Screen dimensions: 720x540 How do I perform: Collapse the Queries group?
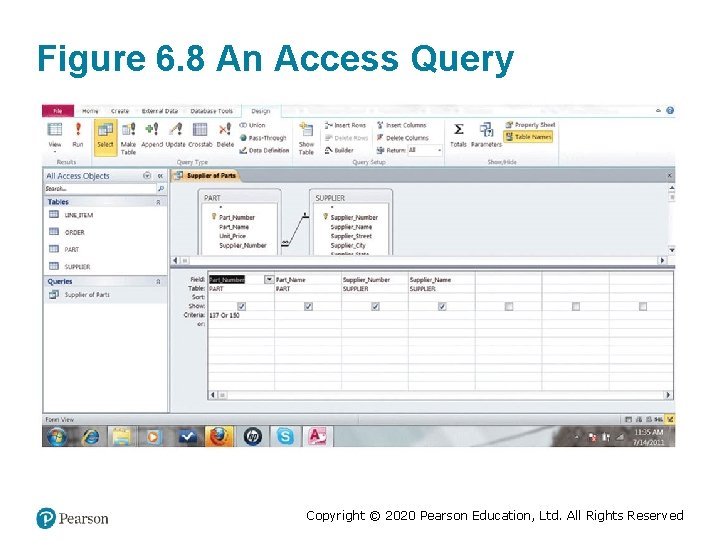pyautogui.click(x=158, y=281)
